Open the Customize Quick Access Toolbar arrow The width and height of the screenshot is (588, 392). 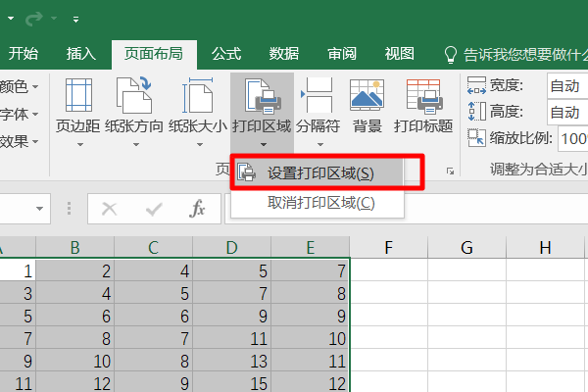(x=75, y=20)
